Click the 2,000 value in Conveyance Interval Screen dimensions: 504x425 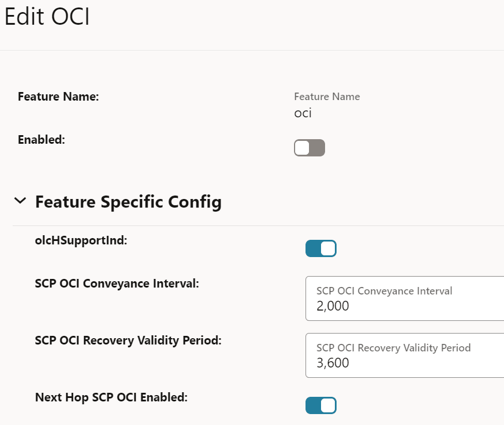(333, 307)
